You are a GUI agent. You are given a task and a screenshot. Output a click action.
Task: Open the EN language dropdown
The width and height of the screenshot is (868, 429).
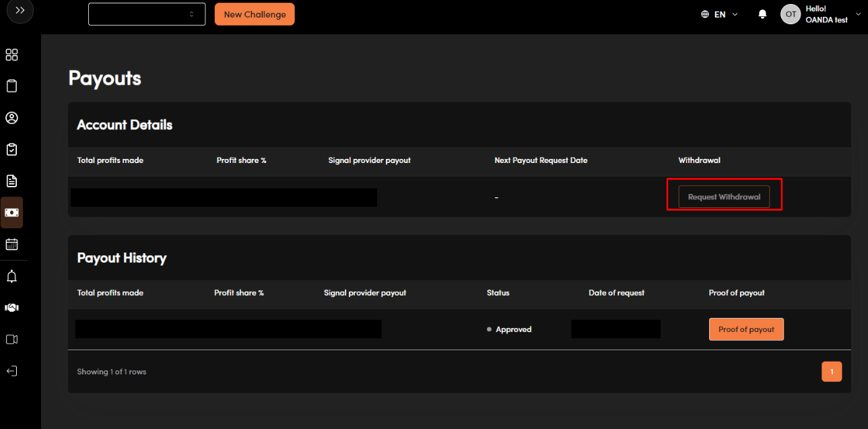tap(719, 14)
